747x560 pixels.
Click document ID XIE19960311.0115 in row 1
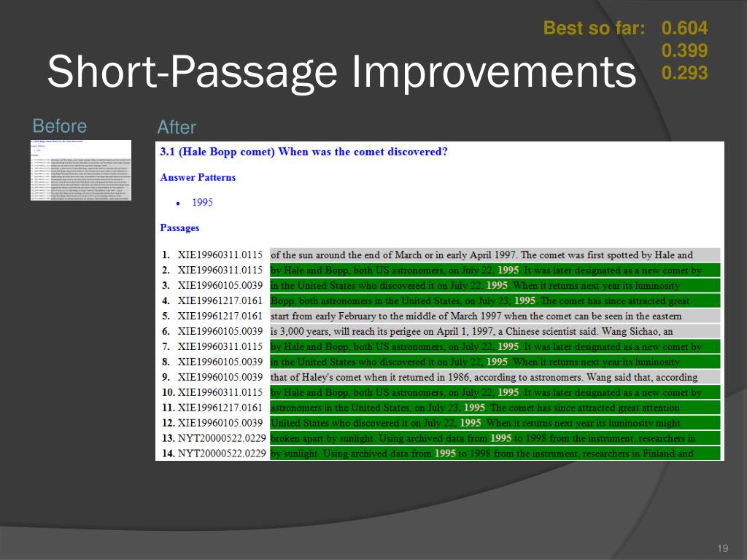(x=220, y=254)
